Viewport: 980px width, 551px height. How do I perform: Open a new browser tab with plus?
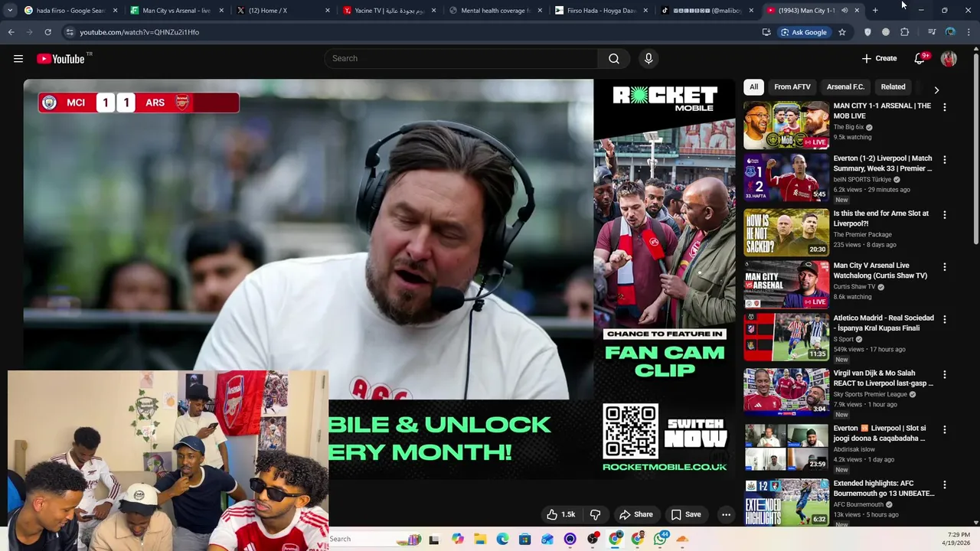pos(875,11)
